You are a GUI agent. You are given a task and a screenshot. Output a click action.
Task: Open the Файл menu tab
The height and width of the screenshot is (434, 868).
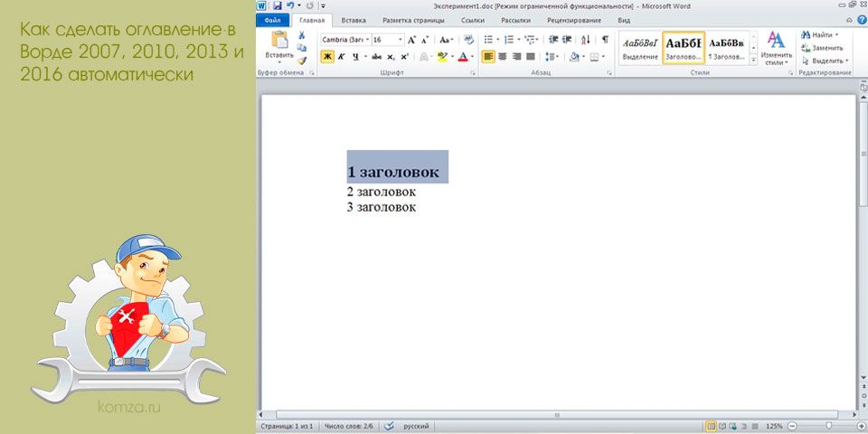click(x=271, y=19)
